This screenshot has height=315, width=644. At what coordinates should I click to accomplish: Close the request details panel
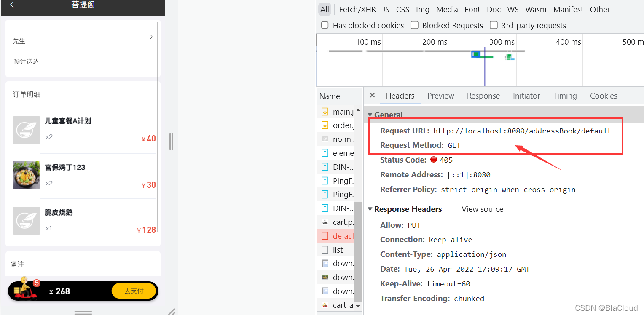tap(372, 96)
